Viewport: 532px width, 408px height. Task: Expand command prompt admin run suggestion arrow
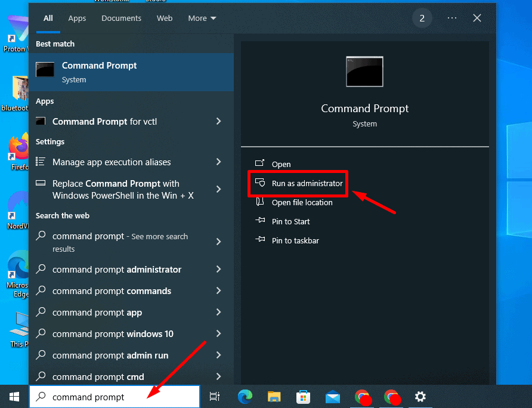219,355
